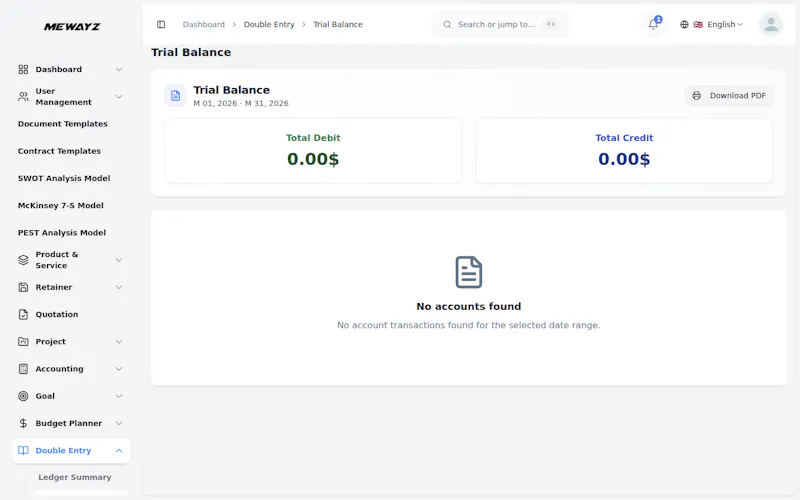Click the Accounting calculator icon
The width and height of the screenshot is (800, 500).
click(23, 369)
